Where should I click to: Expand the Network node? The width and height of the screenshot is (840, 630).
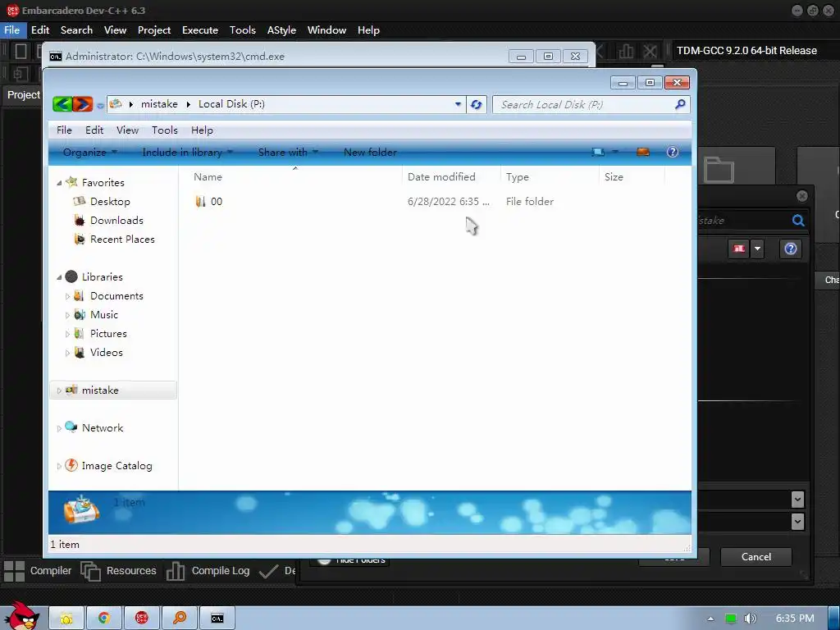click(x=59, y=428)
